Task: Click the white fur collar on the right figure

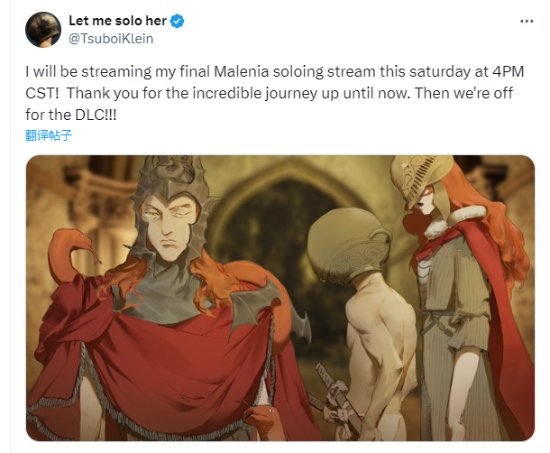Action: click(x=456, y=221)
